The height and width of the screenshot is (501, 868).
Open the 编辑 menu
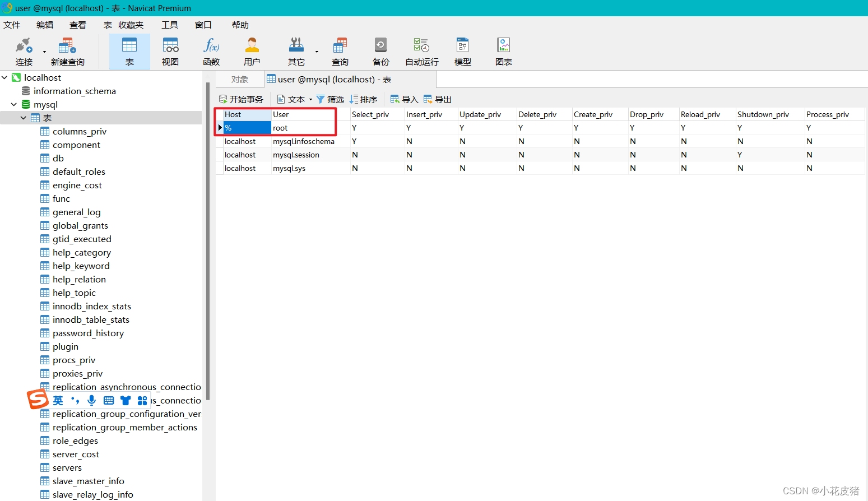[x=45, y=25]
